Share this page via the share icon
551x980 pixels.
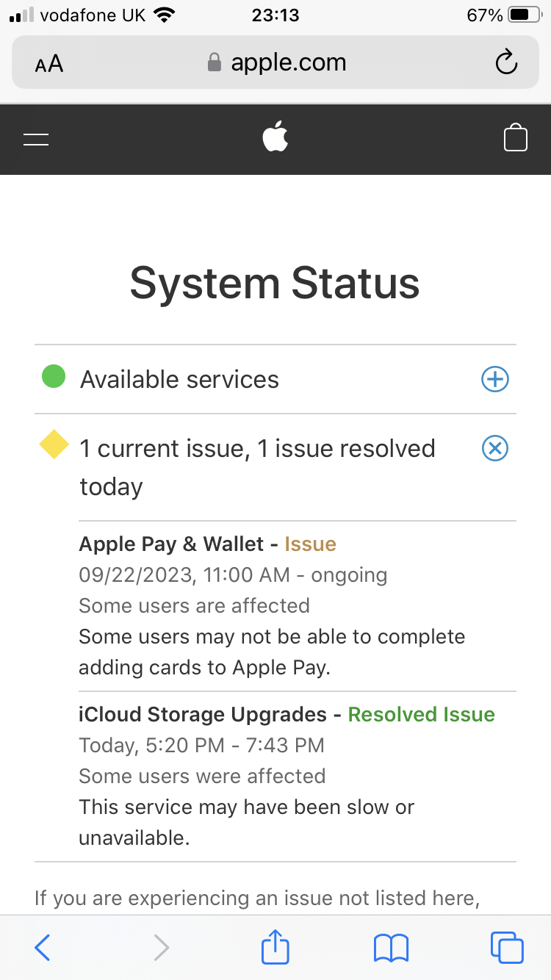(x=274, y=948)
